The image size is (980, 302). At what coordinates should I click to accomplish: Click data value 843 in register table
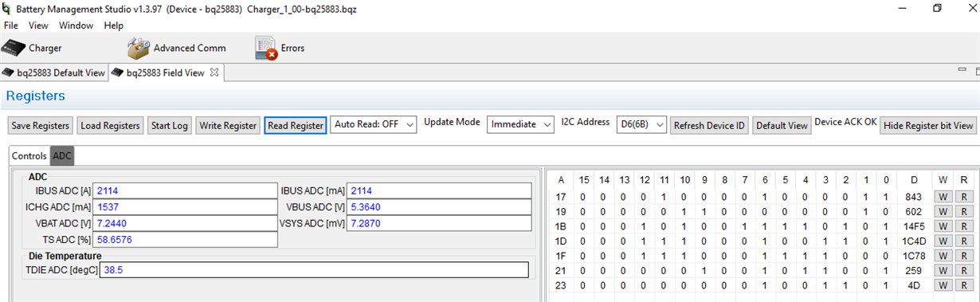pyautogui.click(x=913, y=197)
